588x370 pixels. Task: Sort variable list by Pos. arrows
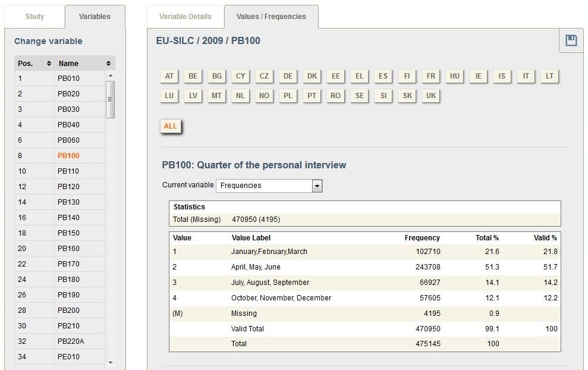[x=49, y=64]
